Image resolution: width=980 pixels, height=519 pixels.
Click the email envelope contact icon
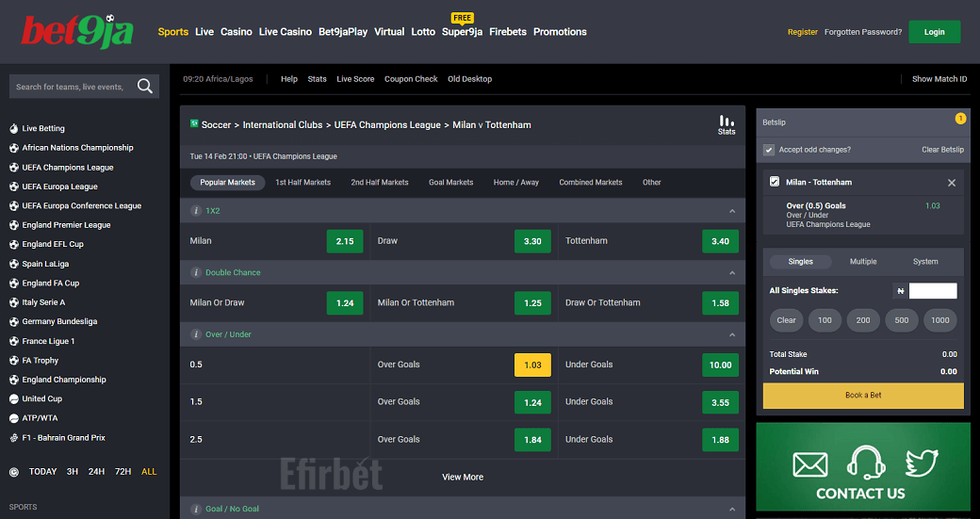[810, 464]
